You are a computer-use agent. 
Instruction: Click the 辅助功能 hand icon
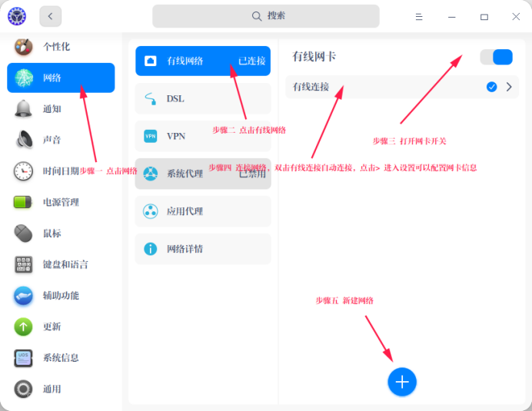[x=23, y=296]
